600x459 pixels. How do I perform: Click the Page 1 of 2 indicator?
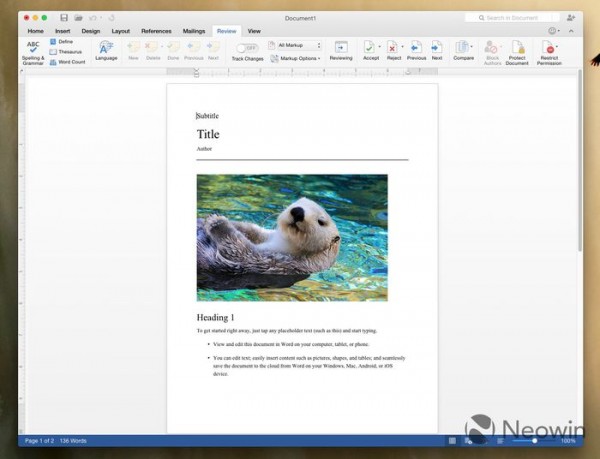point(39,441)
